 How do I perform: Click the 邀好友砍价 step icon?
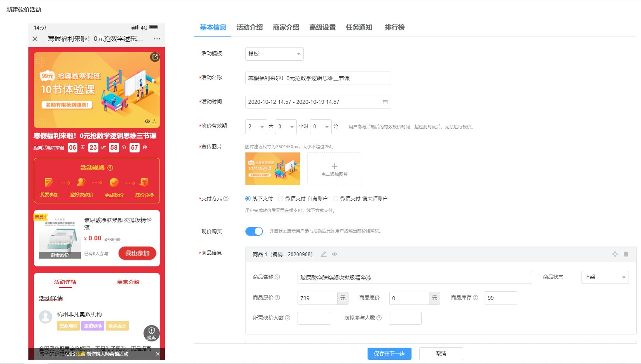(81, 182)
